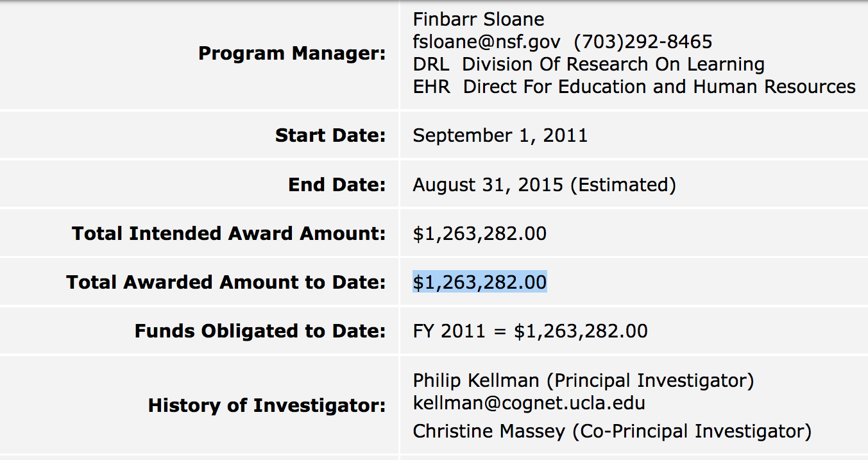This screenshot has height=460, width=868.
Task: Click the Total Intended Award Amount value
Action: pos(479,234)
